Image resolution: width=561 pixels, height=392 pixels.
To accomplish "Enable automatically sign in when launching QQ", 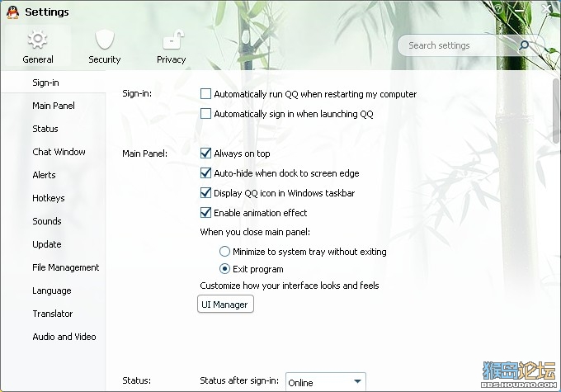I will [x=205, y=114].
